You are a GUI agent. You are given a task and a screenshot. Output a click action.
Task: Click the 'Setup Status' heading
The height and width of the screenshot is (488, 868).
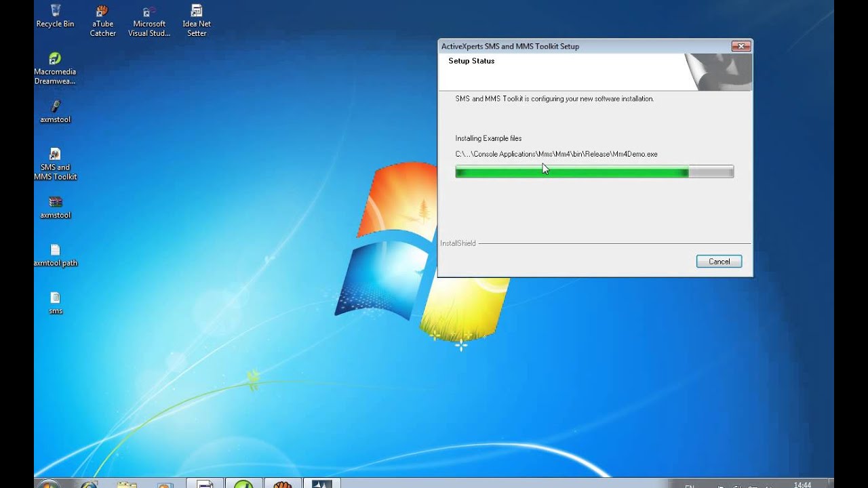(x=471, y=61)
